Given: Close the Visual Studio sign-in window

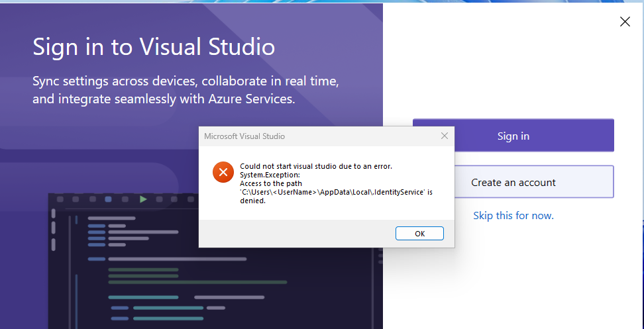Looking at the screenshot, I should tap(625, 22).
